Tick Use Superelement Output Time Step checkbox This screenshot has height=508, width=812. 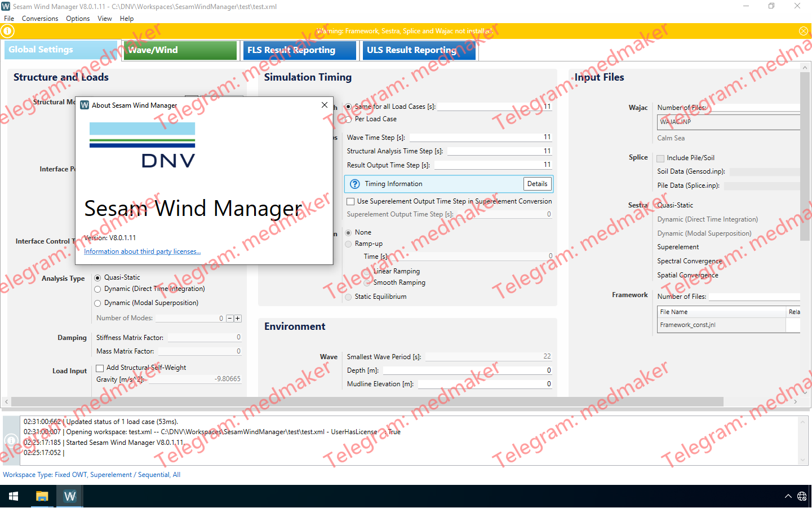point(350,201)
